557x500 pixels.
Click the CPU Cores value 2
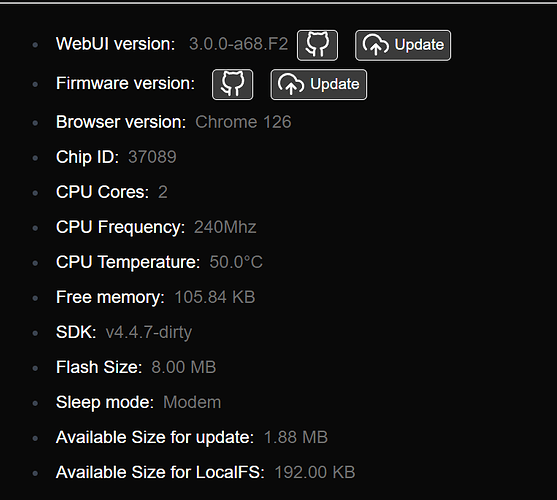click(163, 192)
